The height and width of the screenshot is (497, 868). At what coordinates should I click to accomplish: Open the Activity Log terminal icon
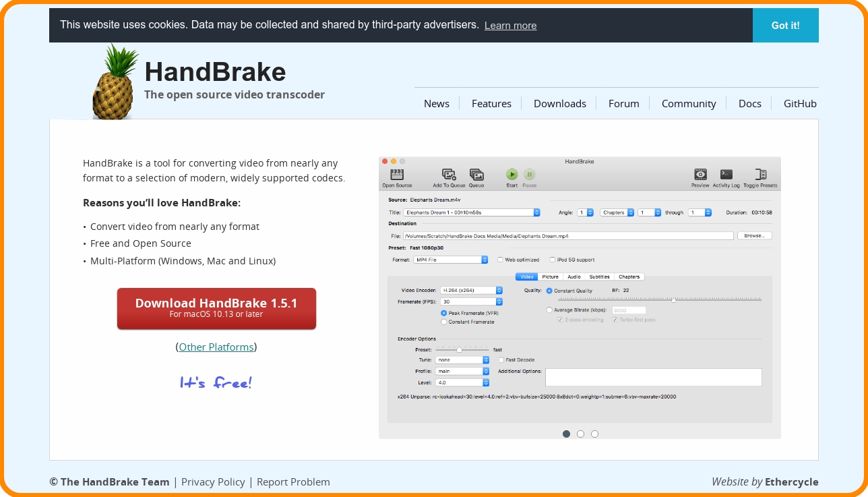(726, 175)
